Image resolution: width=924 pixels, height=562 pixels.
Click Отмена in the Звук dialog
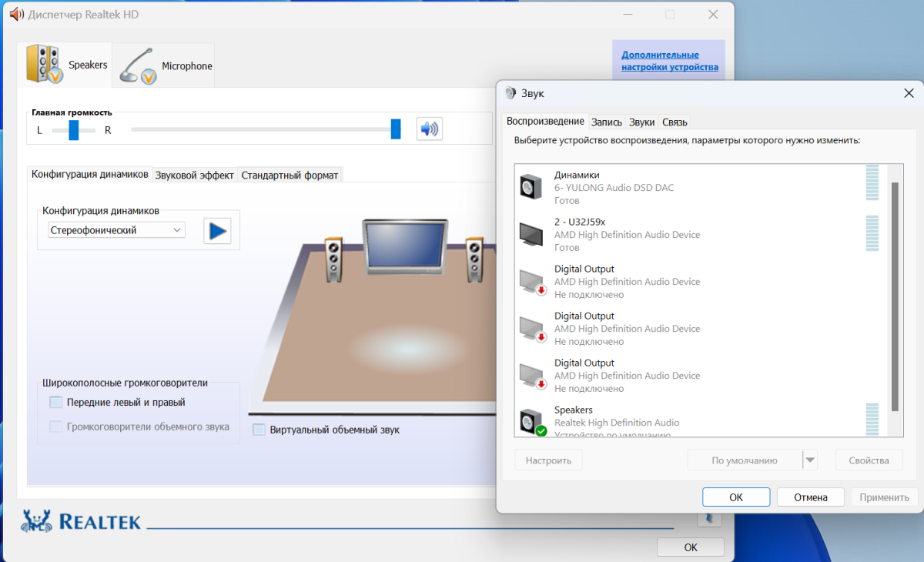point(811,497)
